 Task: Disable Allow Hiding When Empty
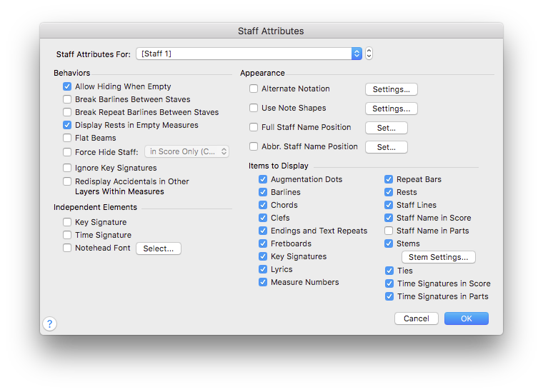[x=67, y=86]
